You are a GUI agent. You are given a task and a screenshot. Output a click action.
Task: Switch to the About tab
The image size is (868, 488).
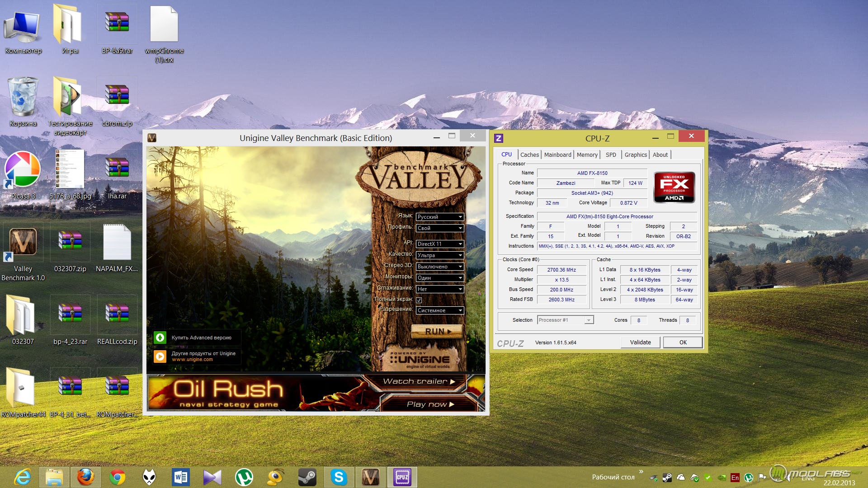(x=660, y=155)
